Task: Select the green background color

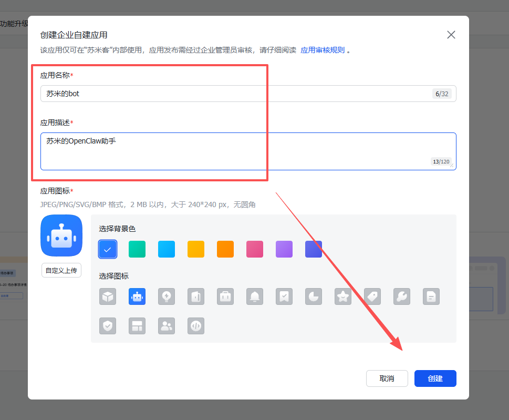Action: click(137, 249)
